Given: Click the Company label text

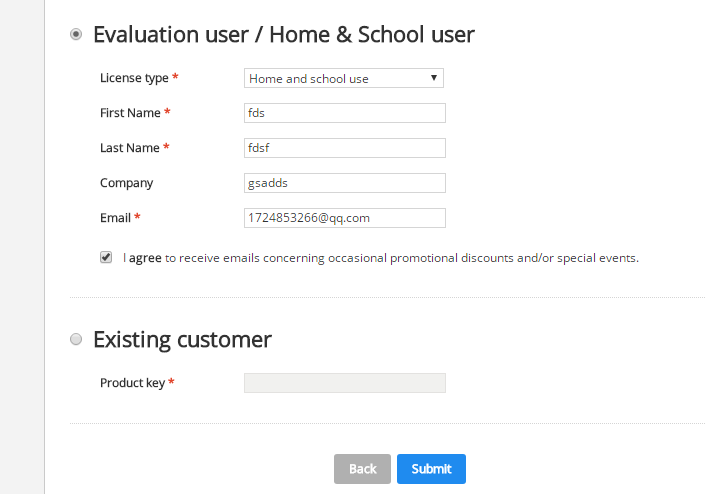Looking at the screenshot, I should tap(126, 183).
